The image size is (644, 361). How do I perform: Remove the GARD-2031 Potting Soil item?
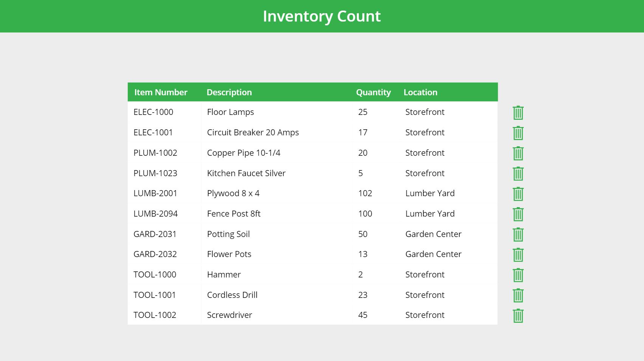[518, 234]
